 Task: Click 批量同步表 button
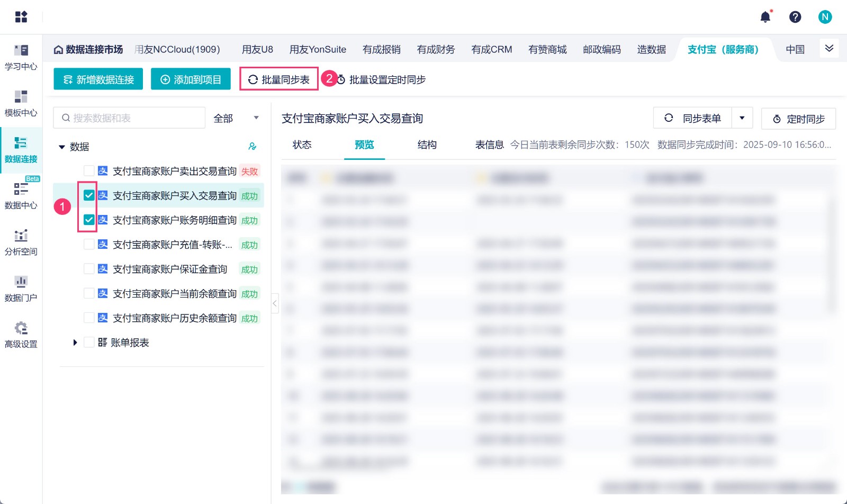[x=279, y=79]
